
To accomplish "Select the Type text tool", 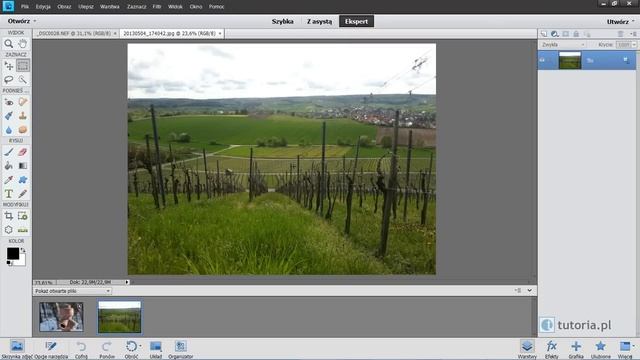I will [x=9, y=193].
